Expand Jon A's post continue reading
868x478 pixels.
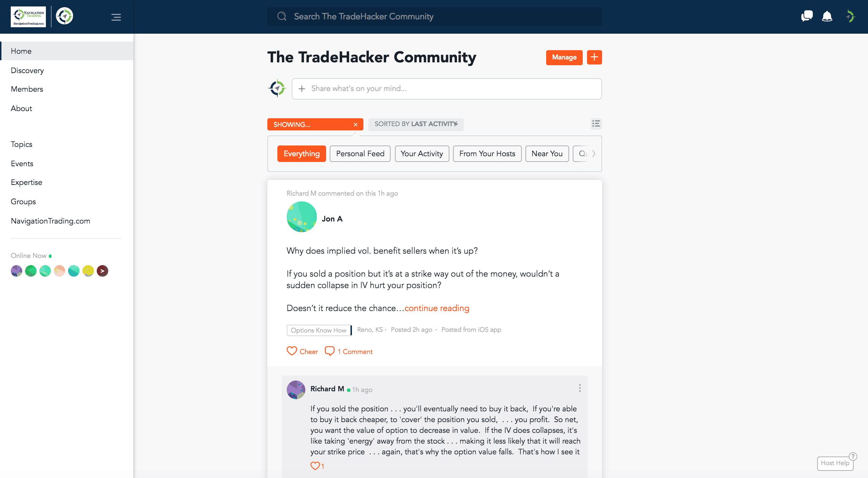tap(436, 309)
